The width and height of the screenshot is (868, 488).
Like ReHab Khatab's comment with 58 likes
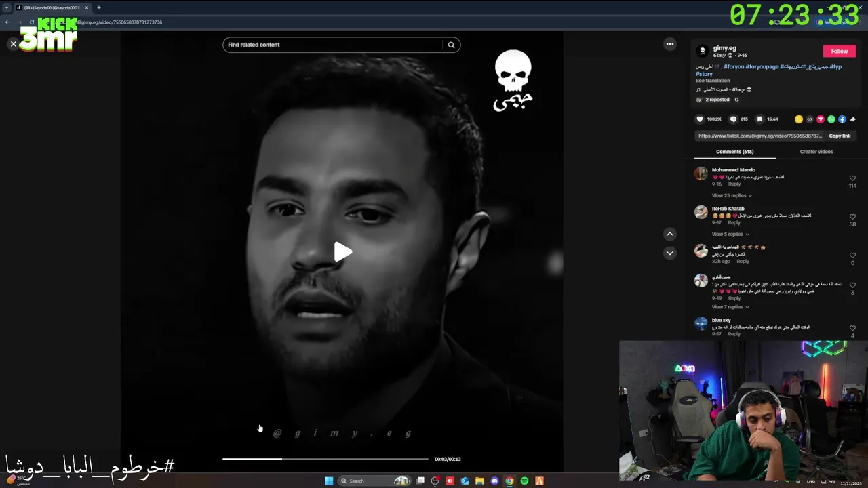852,217
